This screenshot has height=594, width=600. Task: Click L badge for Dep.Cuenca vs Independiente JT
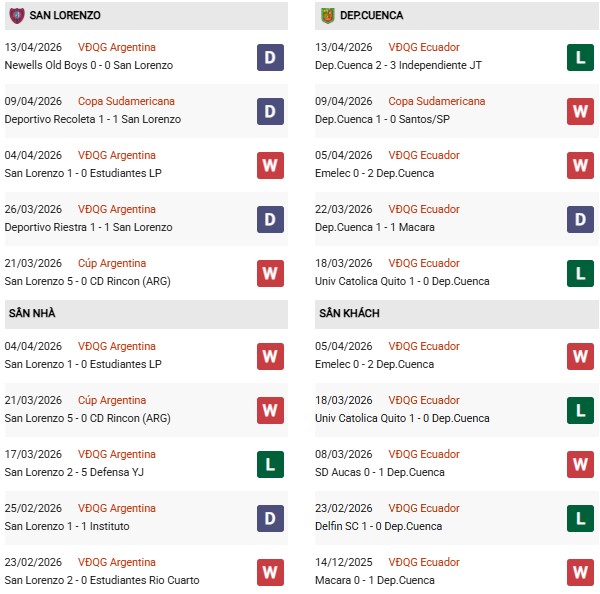(580, 57)
